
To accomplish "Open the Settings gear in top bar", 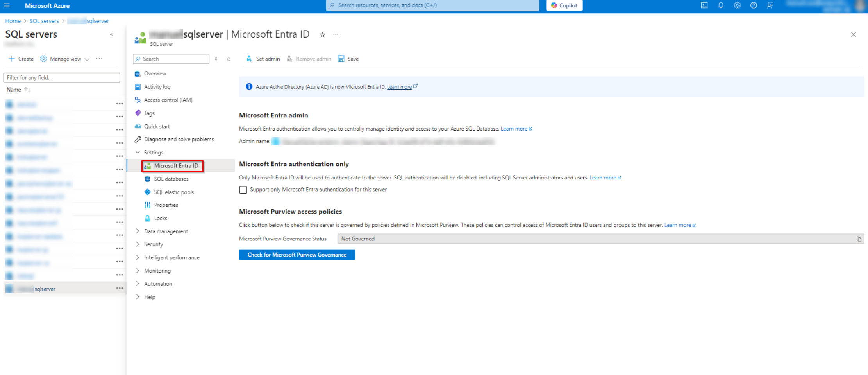I will 737,5.
